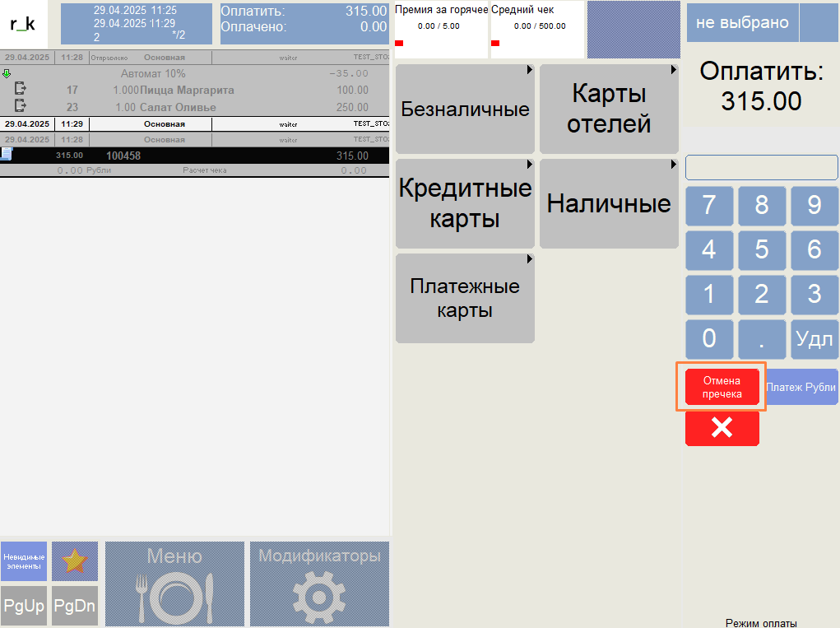Click the green arrow beside Автомат 10%
The height and width of the screenshot is (628, 840).
tap(7, 73)
